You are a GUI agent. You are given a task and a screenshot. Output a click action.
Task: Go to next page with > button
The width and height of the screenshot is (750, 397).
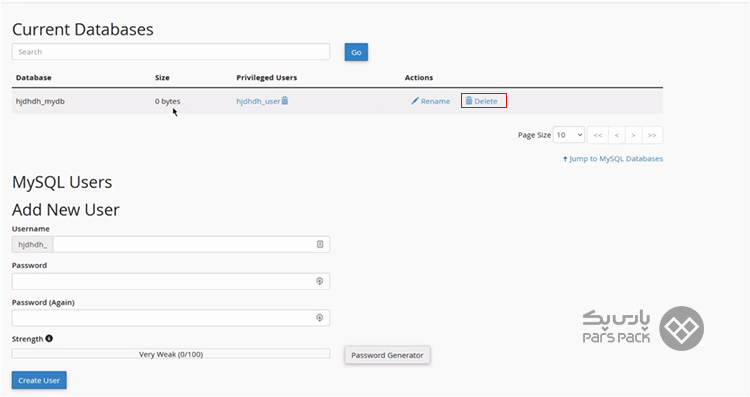coord(633,135)
